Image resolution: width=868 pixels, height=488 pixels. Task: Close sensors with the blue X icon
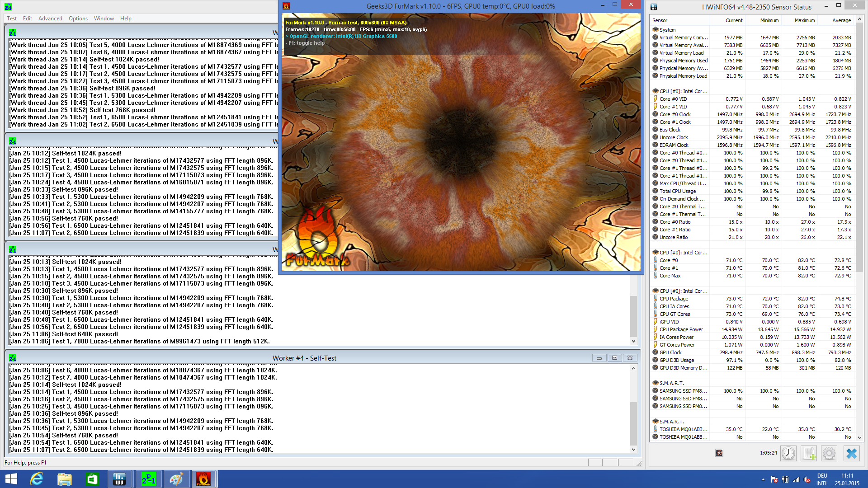pyautogui.click(x=851, y=453)
